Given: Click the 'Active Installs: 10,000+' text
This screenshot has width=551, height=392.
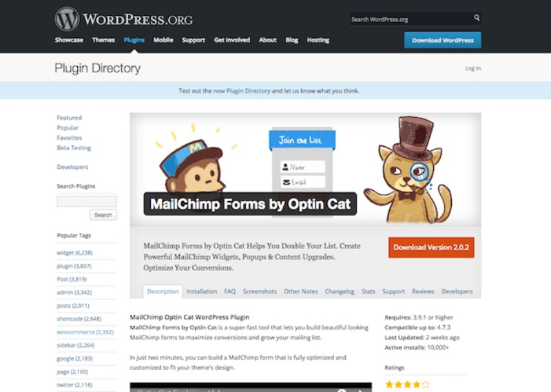Looking at the screenshot, I should coord(417,348).
